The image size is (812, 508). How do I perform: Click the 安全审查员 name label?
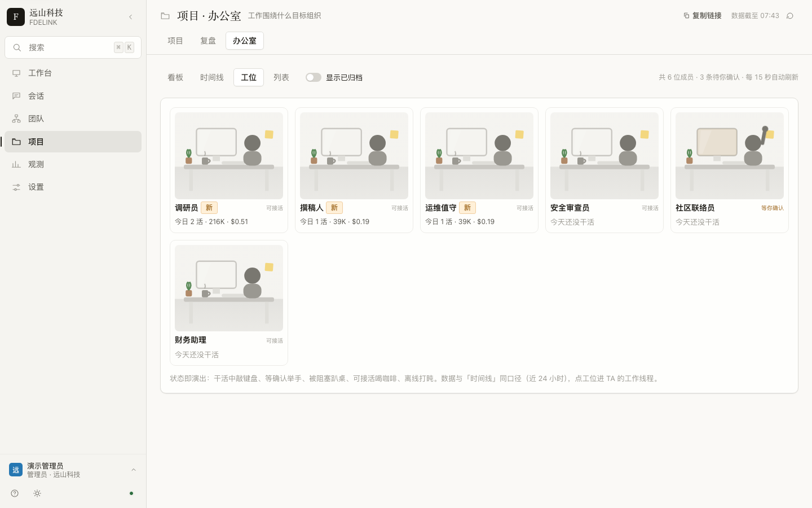pyautogui.click(x=570, y=208)
